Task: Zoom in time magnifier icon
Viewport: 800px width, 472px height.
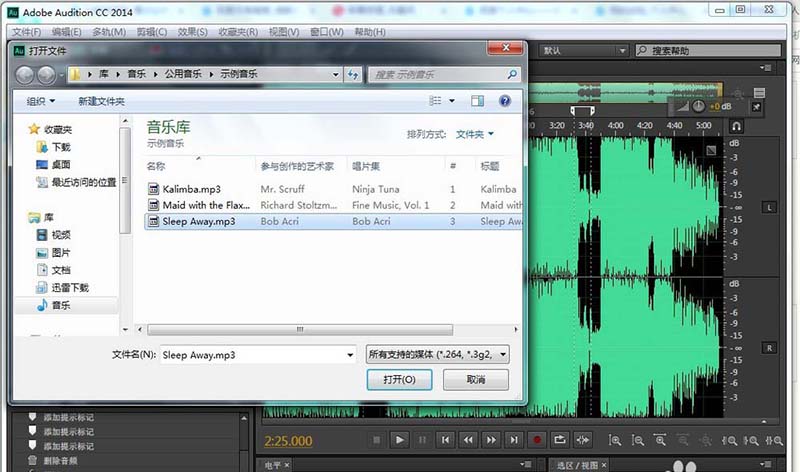Action: [x=660, y=440]
